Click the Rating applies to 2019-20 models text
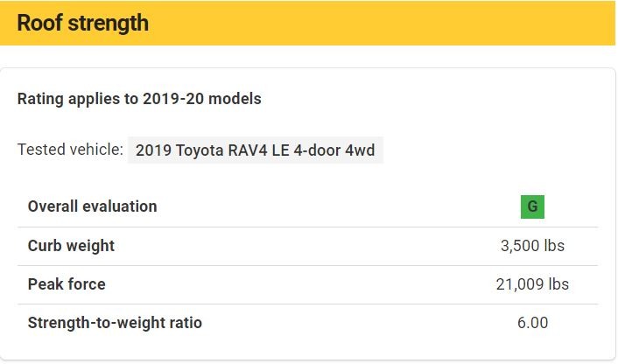 click(x=139, y=99)
